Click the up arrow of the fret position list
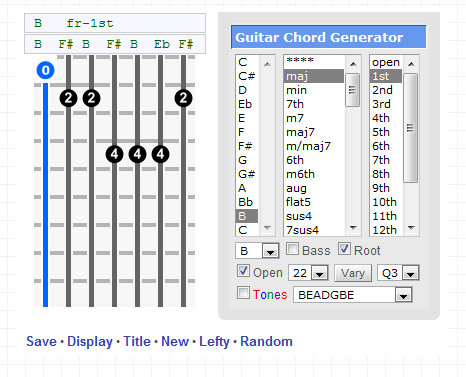 click(x=411, y=64)
